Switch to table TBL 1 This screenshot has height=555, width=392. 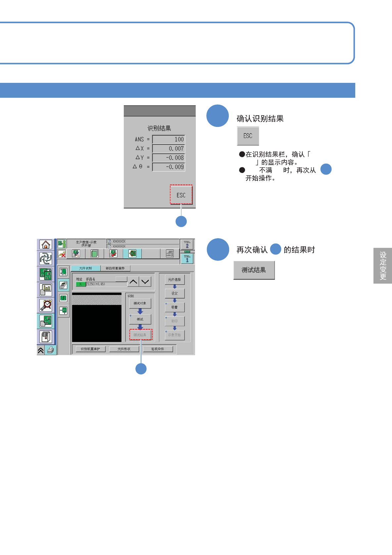(187, 259)
